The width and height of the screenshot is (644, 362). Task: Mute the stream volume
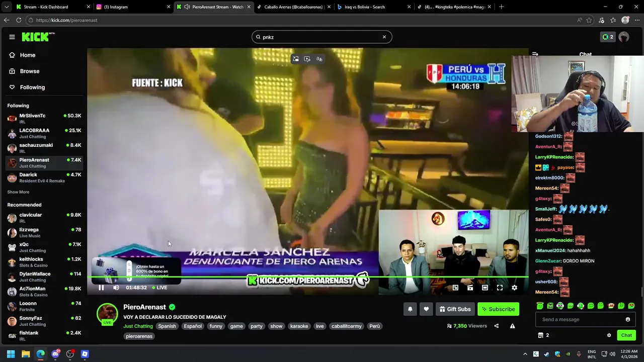[x=116, y=288]
